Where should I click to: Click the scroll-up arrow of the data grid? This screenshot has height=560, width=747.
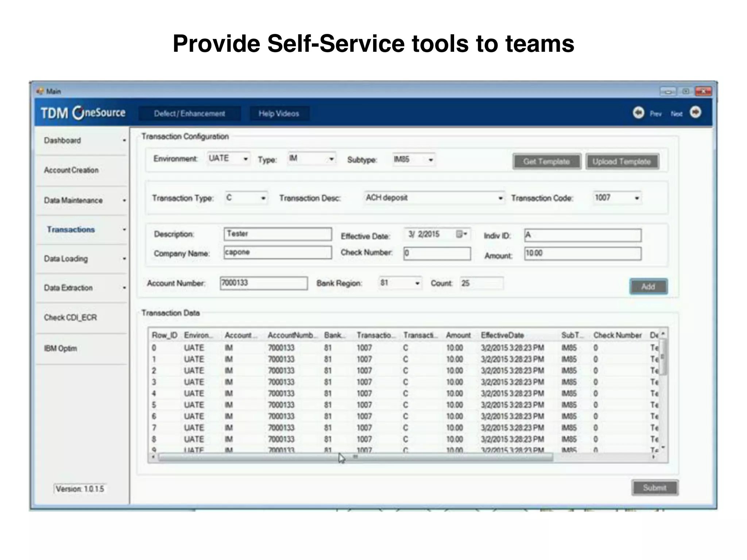point(663,334)
